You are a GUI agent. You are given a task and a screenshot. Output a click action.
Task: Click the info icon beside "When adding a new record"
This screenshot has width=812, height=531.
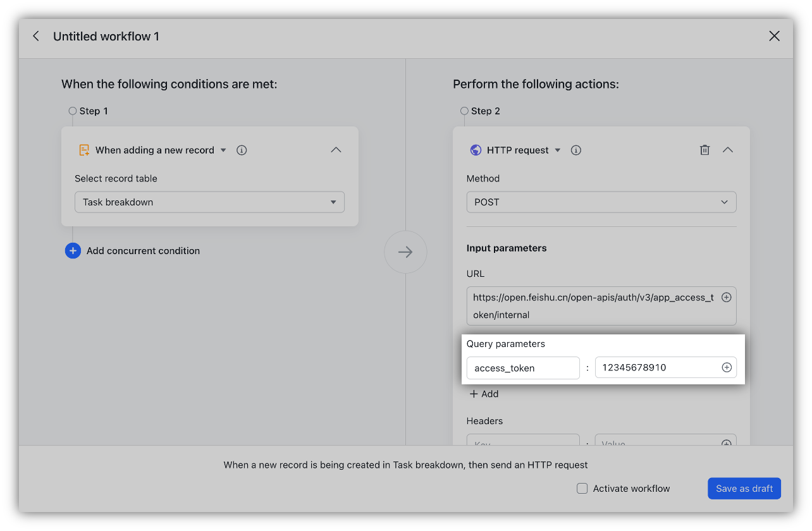coord(241,150)
